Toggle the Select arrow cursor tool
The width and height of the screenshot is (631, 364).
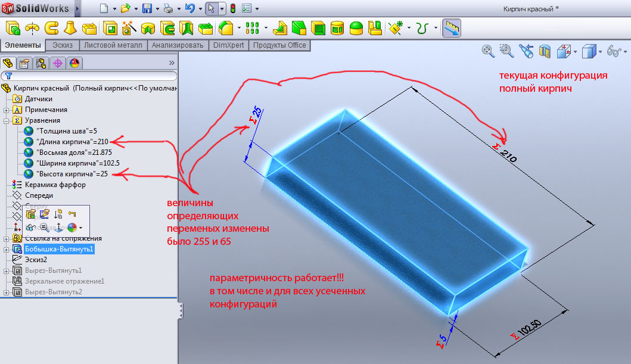click(x=211, y=8)
